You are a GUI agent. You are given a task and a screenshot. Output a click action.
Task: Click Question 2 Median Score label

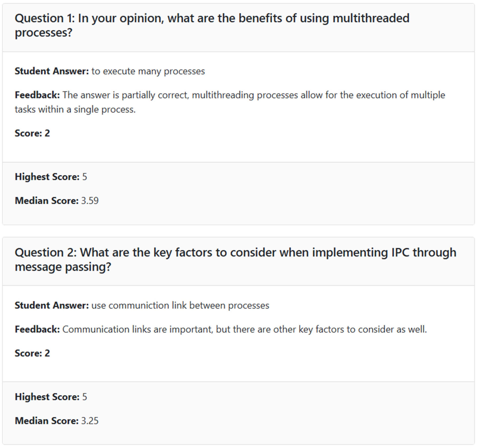[x=47, y=421]
